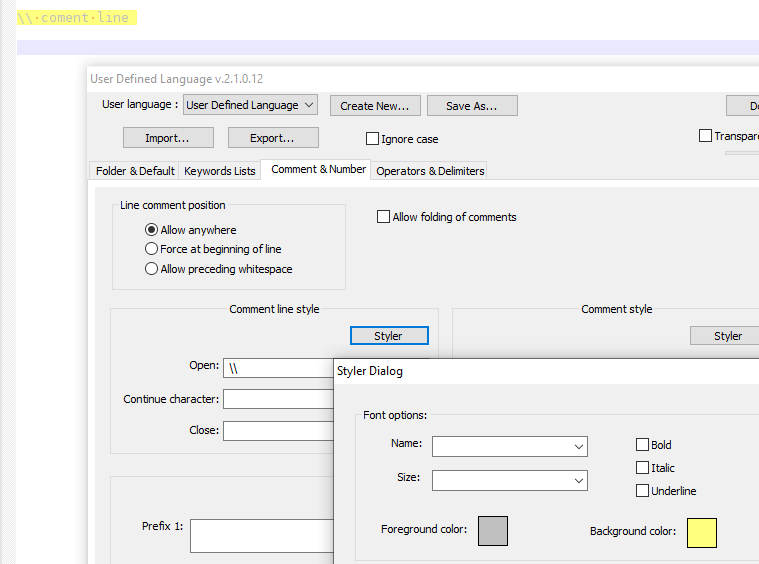Pick the yellow Background color swatch
The height and width of the screenshot is (564, 759).
(702, 533)
